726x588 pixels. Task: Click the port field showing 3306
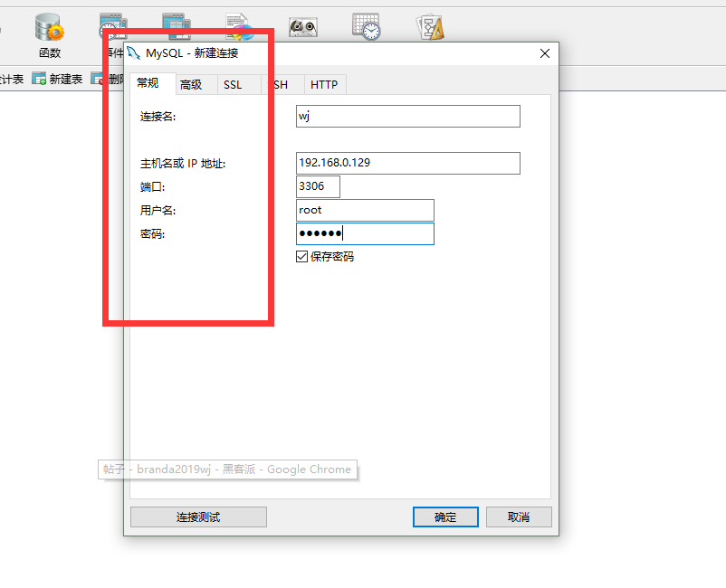(x=318, y=187)
